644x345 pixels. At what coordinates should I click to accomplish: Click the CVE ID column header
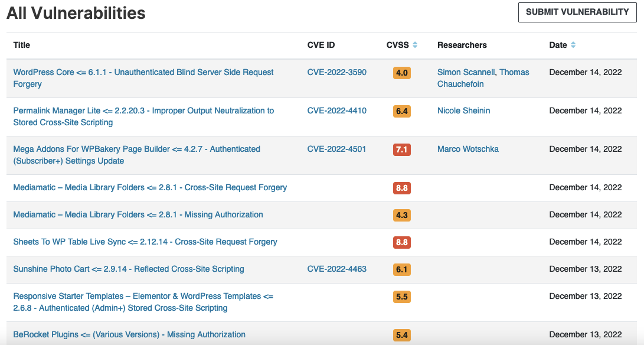coord(321,45)
